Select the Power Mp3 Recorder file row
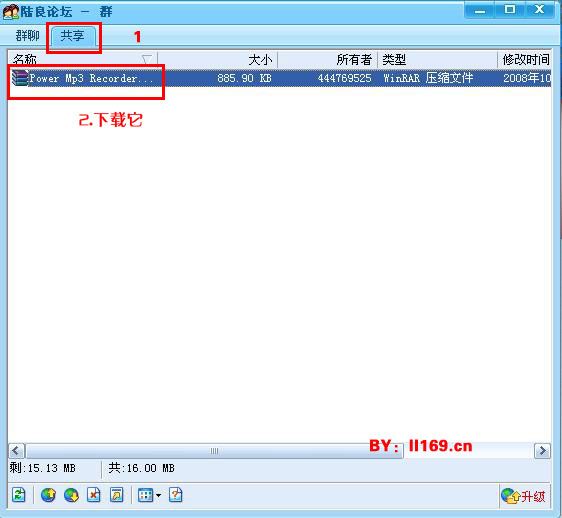Screen dimensions: 562x518 280,78
